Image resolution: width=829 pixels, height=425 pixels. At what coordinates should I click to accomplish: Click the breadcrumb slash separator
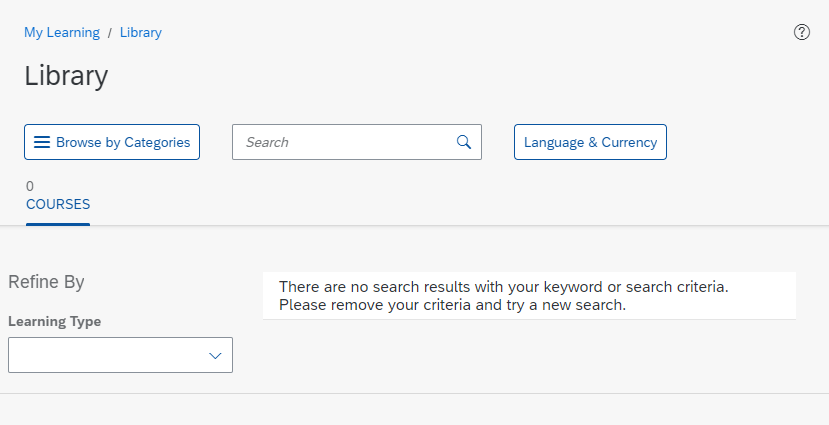point(110,33)
